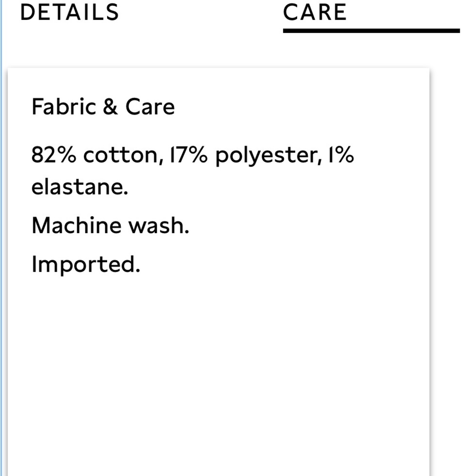
Task: Click the ampersand in the heading
Action: point(109,107)
